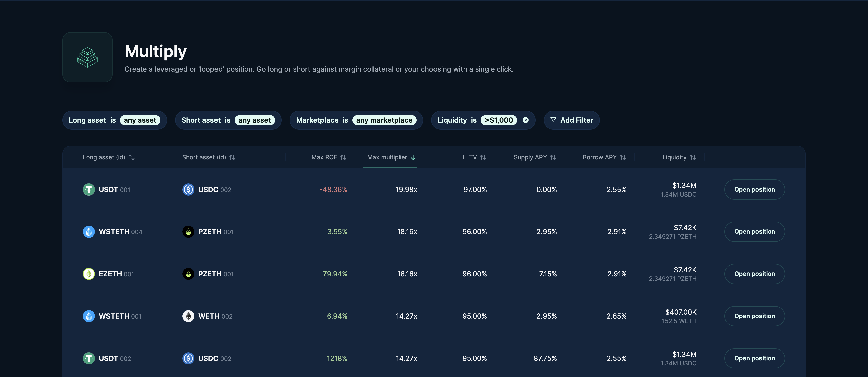Click the 19.98x max multiplier value

click(406, 190)
